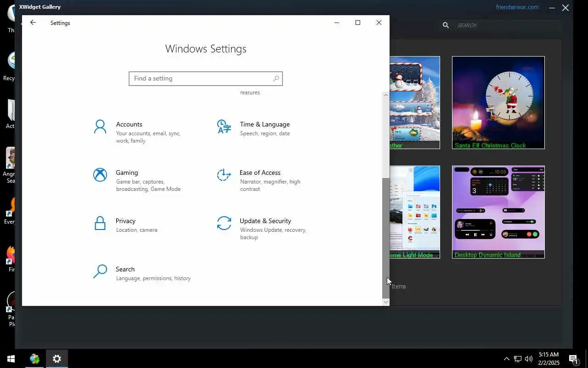Open the Privacy lock icon
Screen dimensions: 588x368
click(100, 223)
